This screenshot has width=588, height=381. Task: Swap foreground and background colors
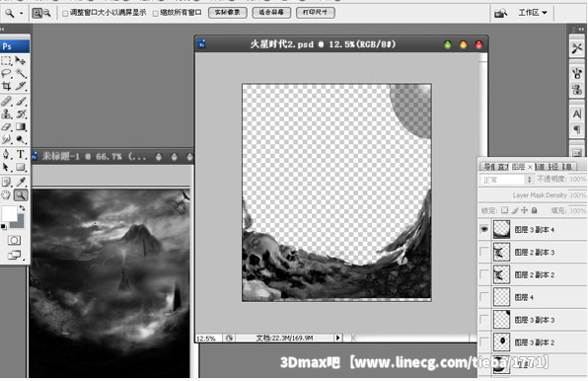[22, 207]
